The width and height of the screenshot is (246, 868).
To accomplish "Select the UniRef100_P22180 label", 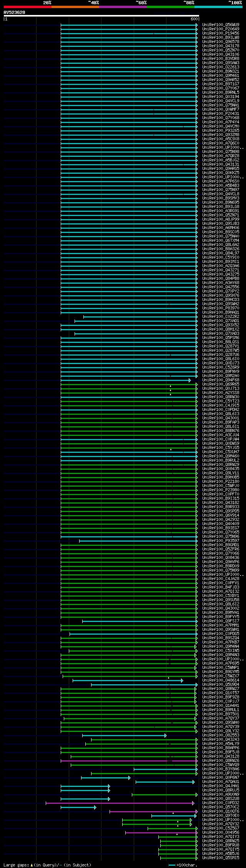I will coord(221,481).
